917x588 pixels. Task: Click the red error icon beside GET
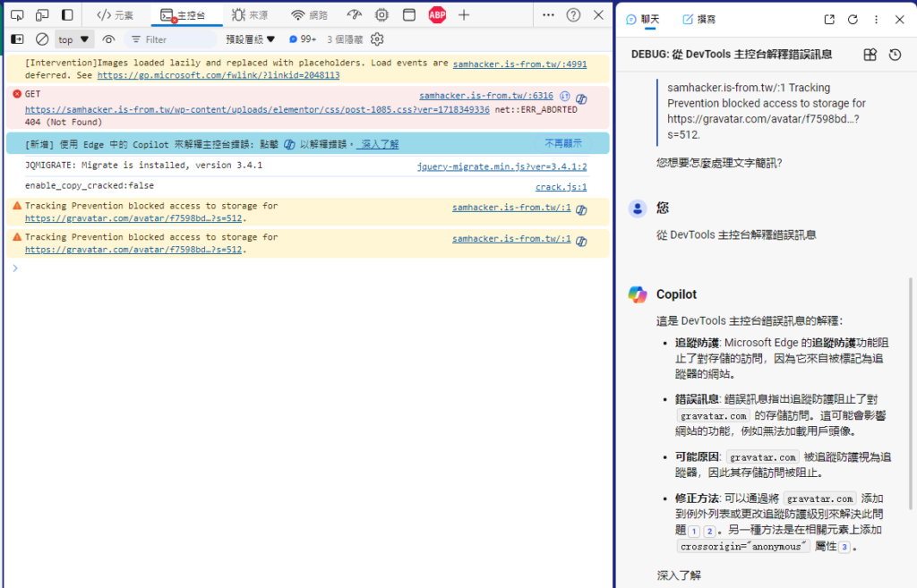17,94
